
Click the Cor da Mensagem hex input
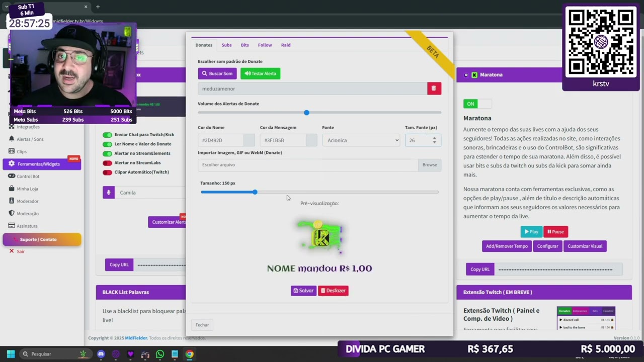pos(283,140)
